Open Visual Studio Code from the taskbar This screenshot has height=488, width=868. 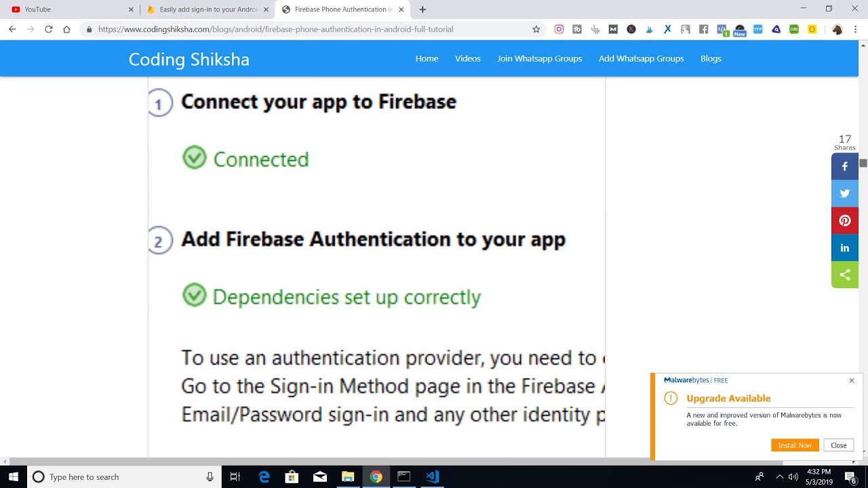click(x=432, y=476)
